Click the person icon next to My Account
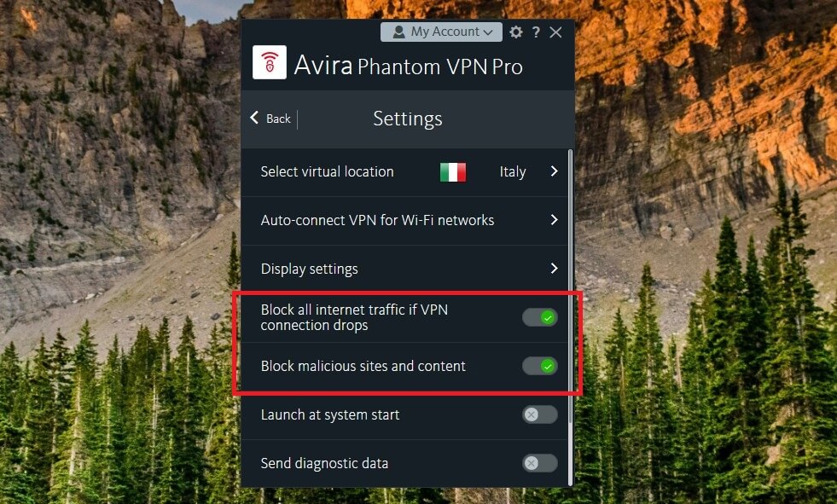Viewport: 837px width, 504px height. [x=400, y=32]
